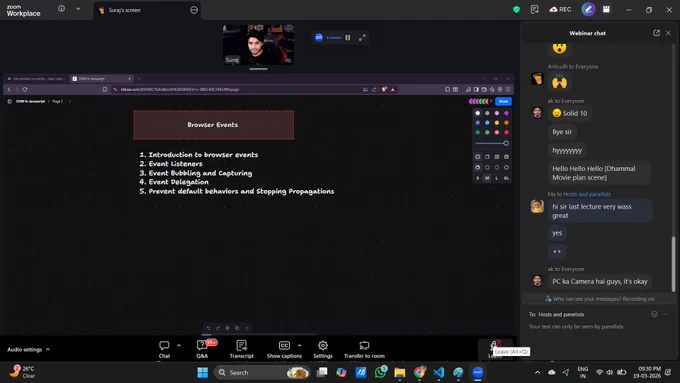Click the Leave webinar button
This screenshot has width=680, height=383.
click(x=494, y=349)
